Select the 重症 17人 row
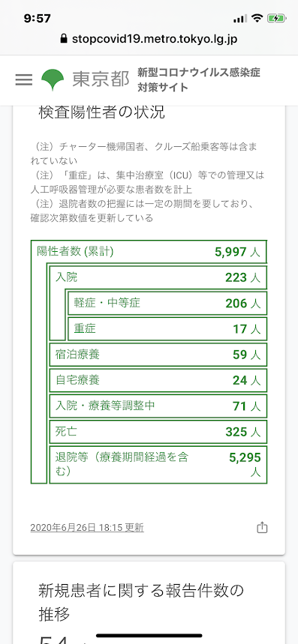This screenshot has width=298, height=644. [x=167, y=329]
